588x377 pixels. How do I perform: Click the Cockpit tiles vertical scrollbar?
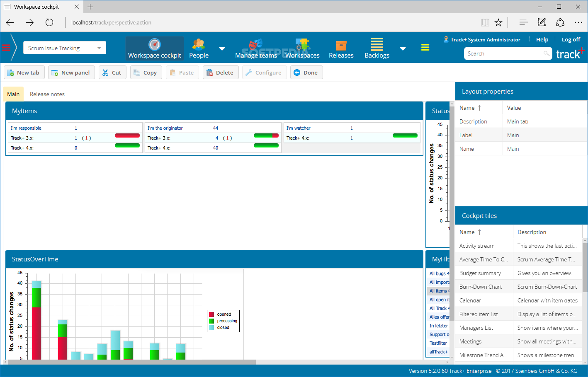tap(585, 267)
